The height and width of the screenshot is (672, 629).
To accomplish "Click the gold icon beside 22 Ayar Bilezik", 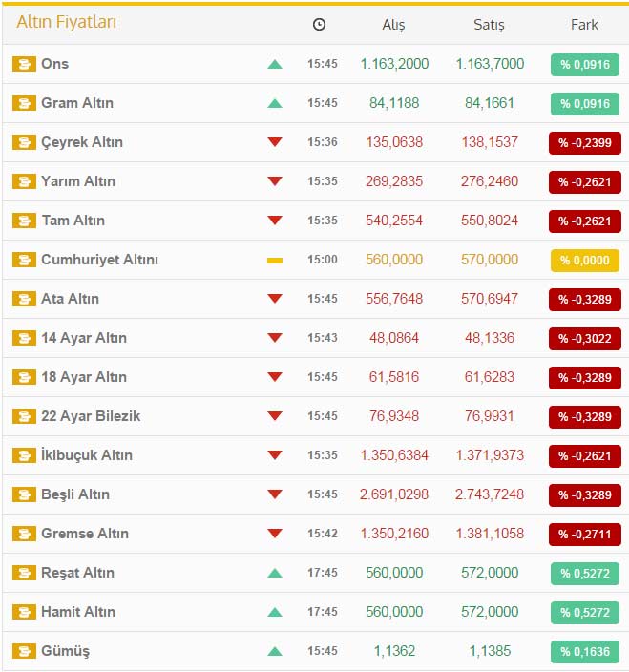I will click(x=23, y=416).
